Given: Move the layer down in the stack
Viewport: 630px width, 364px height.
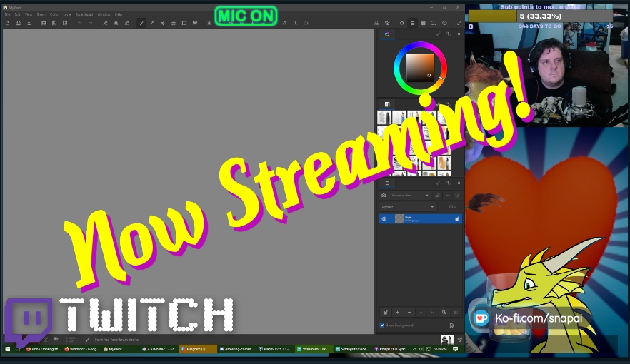Looking at the screenshot, I should pyautogui.click(x=432, y=312).
